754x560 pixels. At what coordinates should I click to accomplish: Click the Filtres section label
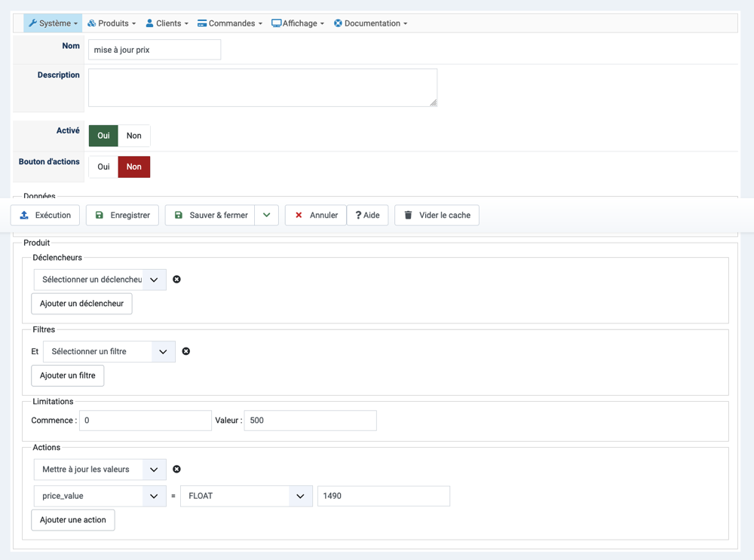tap(44, 329)
